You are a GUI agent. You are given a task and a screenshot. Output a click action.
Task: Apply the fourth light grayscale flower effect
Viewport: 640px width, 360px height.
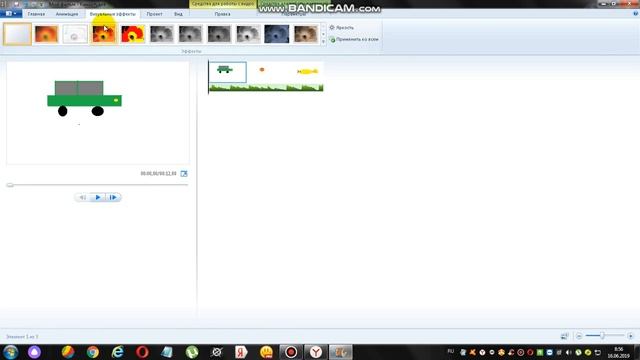pos(248,34)
